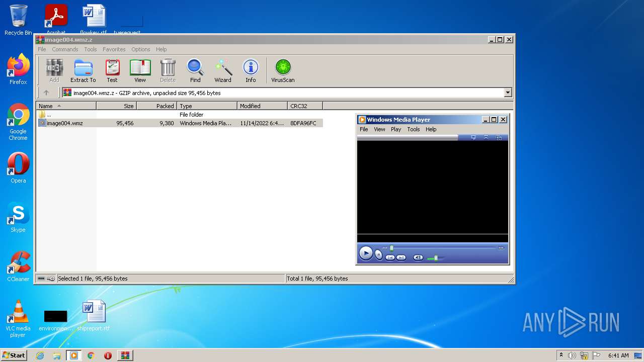The image size is (644, 362).
Task: Open File Explorer from taskbar
Action: tap(57, 355)
